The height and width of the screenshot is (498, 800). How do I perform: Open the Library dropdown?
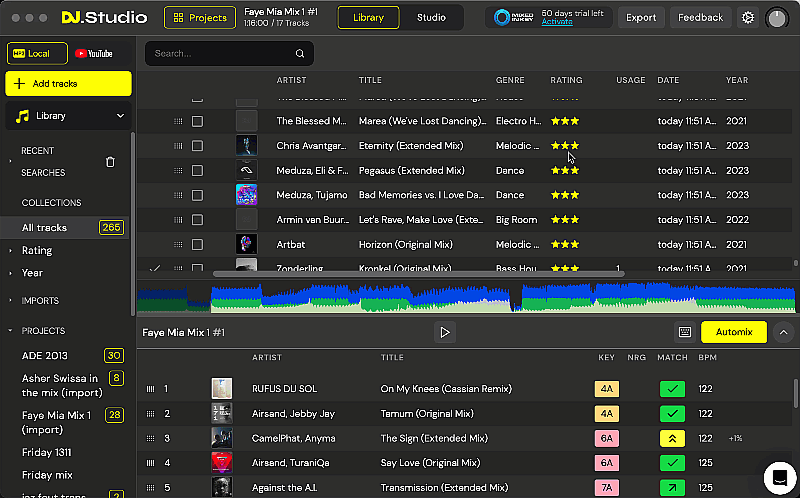68,116
